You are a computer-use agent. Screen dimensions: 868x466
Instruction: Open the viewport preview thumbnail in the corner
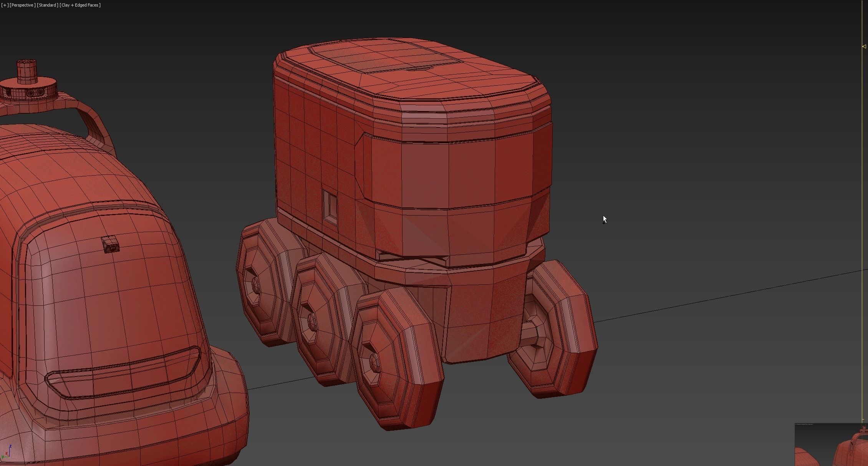tap(831, 444)
